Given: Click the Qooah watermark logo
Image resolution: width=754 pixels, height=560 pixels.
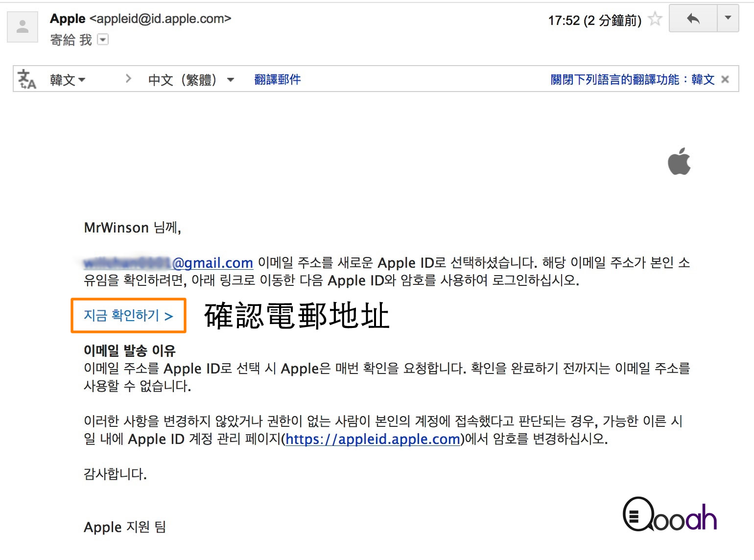Looking at the screenshot, I should tap(670, 515).
